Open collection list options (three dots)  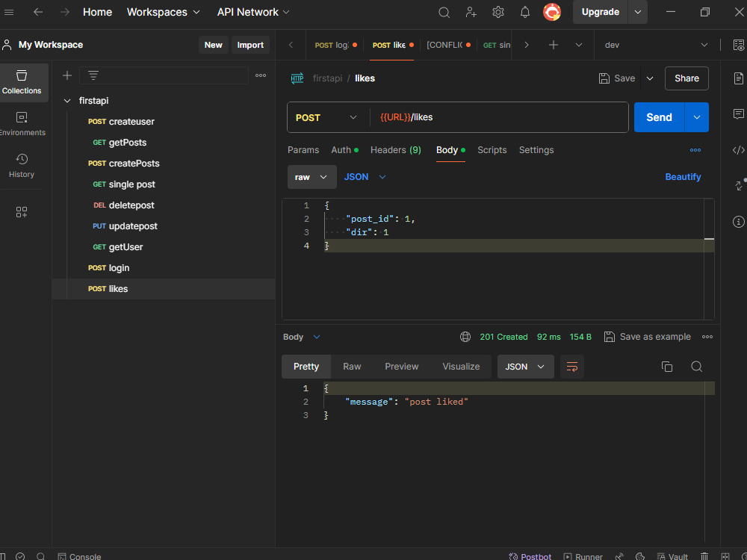click(x=261, y=75)
